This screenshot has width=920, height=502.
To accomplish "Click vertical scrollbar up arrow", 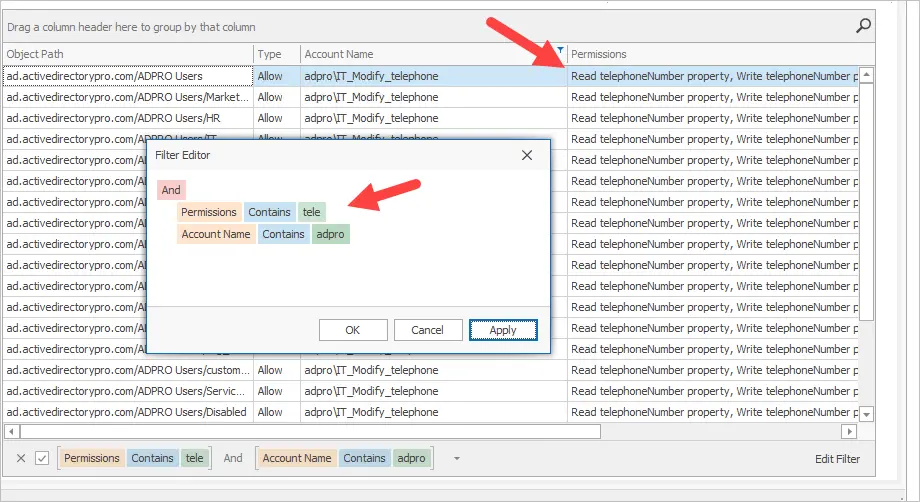I will pyautogui.click(x=866, y=75).
